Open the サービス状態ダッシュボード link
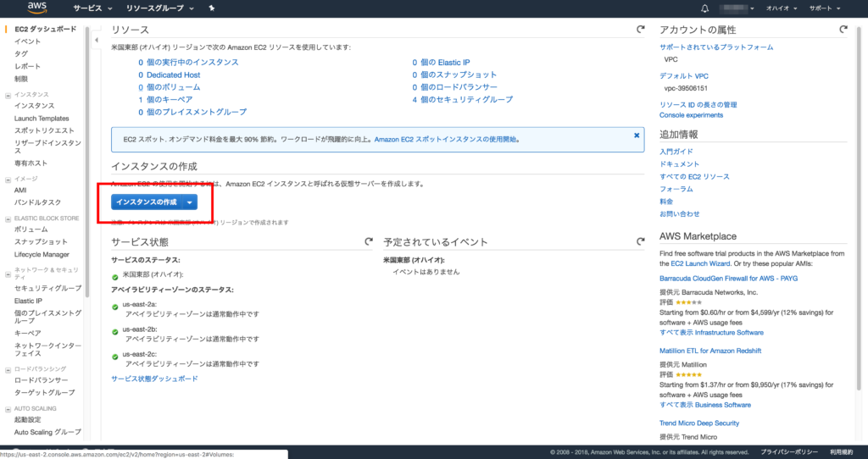The width and height of the screenshot is (868, 459). 154,379
